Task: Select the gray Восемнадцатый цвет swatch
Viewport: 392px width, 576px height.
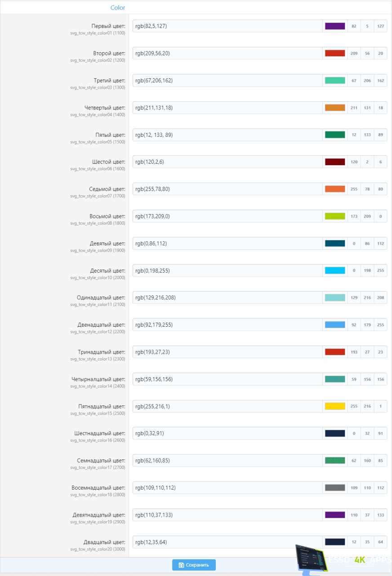Action: [x=335, y=488]
